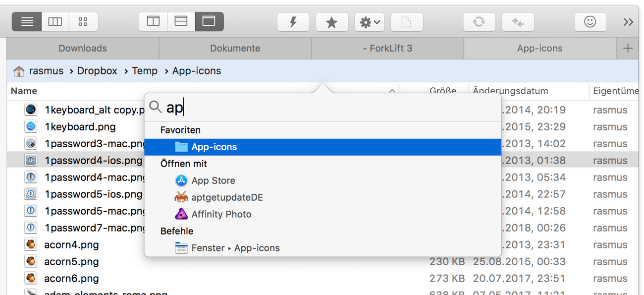
Task: Select file 1password7-mac.png
Action: (x=95, y=228)
